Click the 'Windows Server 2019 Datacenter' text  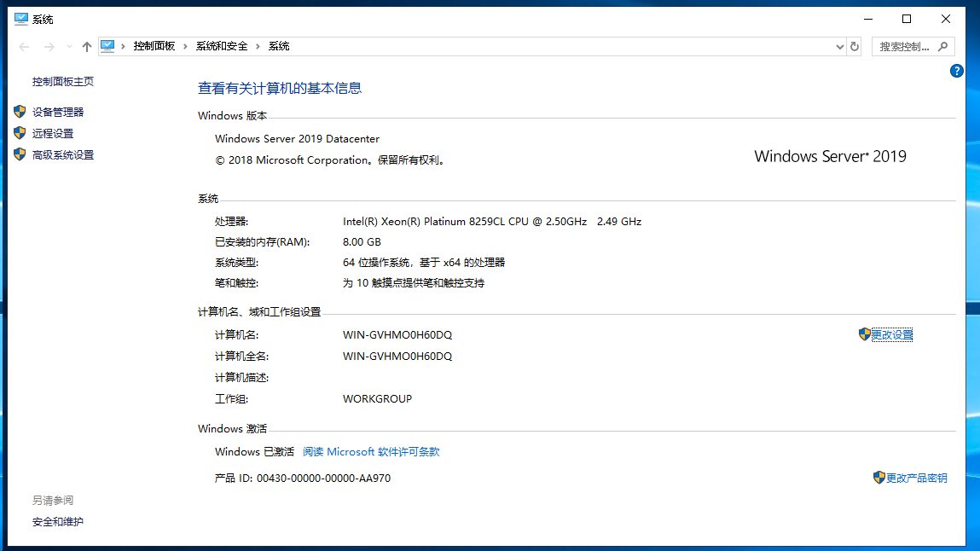coord(297,139)
